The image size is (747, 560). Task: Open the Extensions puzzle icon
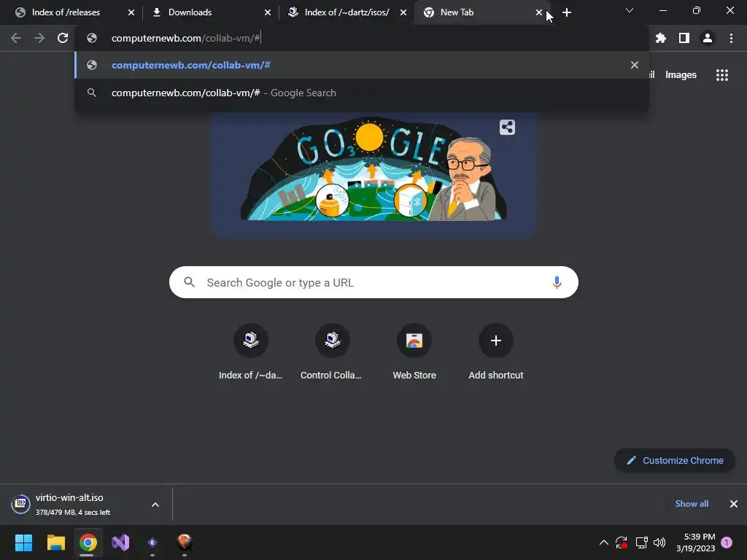point(661,38)
